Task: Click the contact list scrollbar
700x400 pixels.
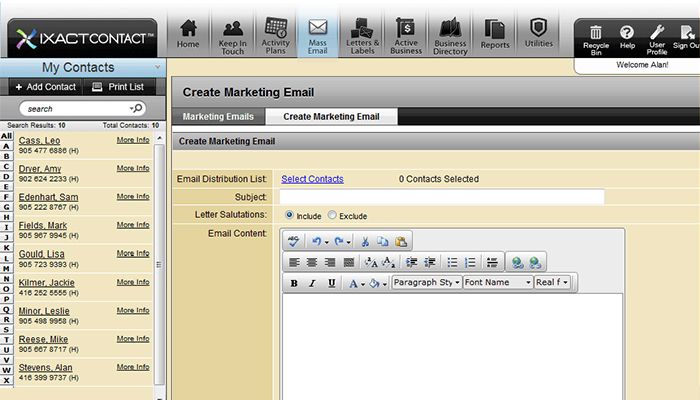Action: pos(159,264)
